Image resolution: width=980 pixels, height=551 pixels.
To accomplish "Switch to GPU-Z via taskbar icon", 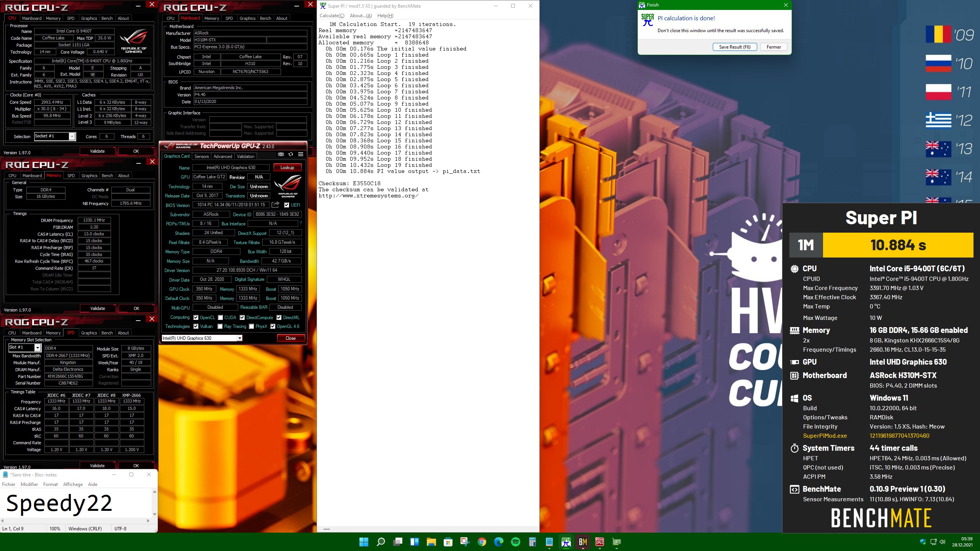I will coord(616,542).
